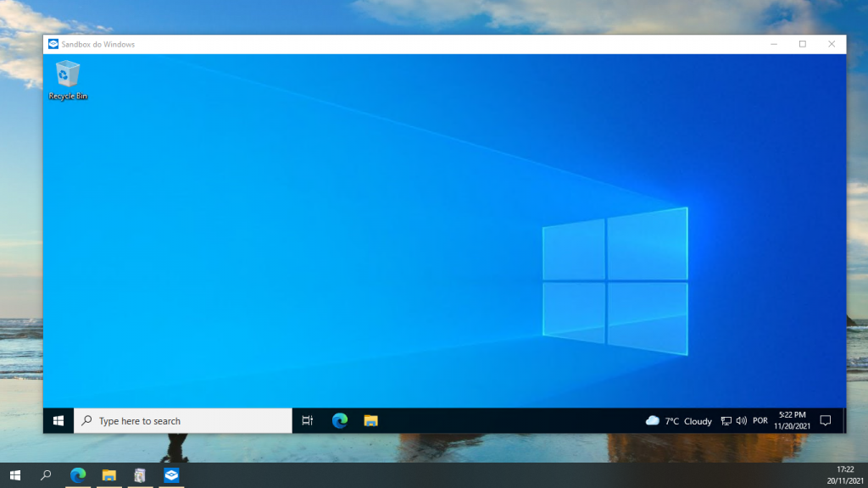The width and height of the screenshot is (868, 488).
Task: Open File Explorer from the host taskbar
Action: (108, 475)
